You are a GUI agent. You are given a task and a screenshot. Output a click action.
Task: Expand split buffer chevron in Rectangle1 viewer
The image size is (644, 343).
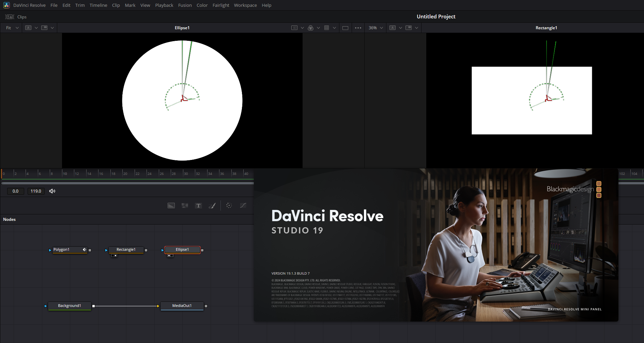point(416,28)
